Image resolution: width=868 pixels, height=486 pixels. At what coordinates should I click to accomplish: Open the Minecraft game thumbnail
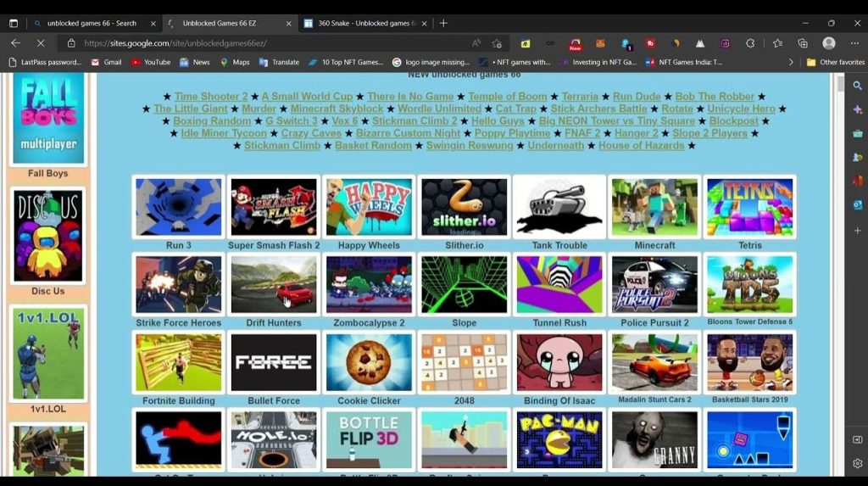(x=654, y=207)
